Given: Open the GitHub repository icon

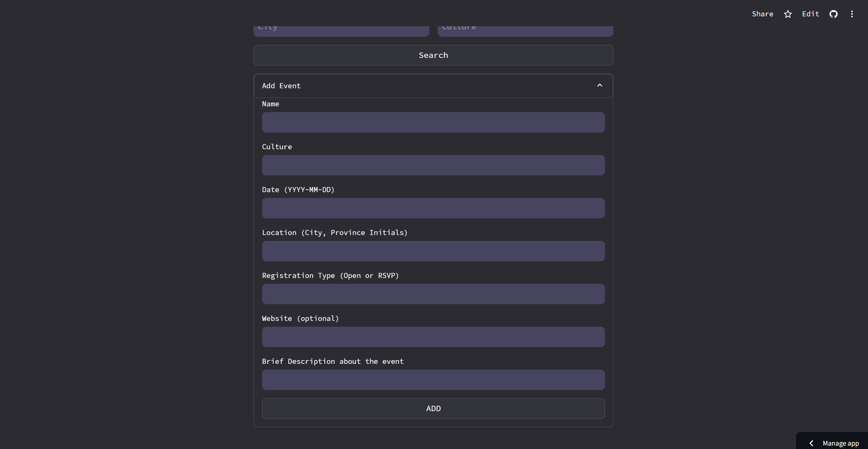Looking at the screenshot, I should (833, 14).
